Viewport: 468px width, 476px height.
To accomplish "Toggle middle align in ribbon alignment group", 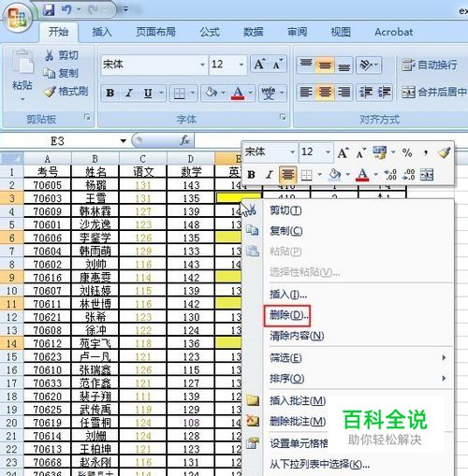I will 325,65.
